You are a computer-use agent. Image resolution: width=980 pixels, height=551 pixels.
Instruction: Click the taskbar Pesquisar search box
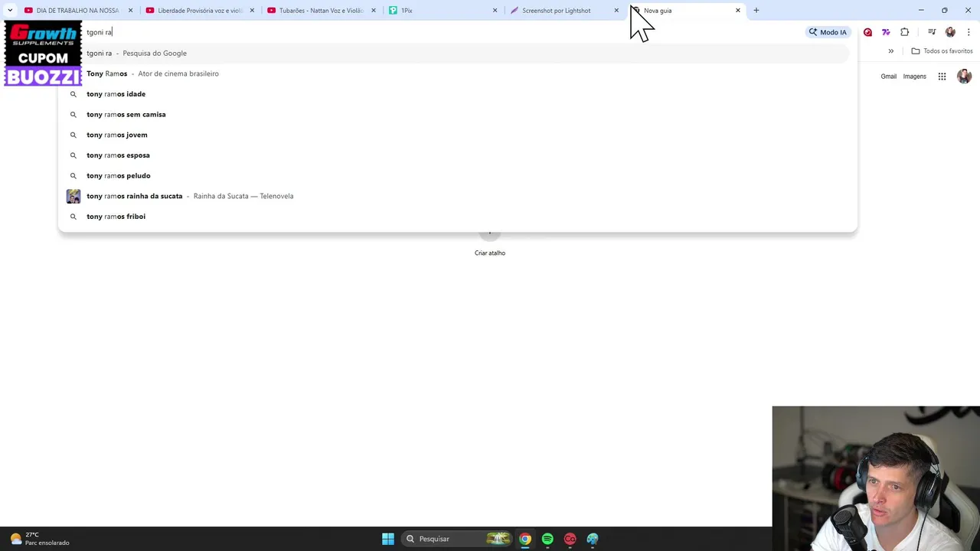click(x=457, y=539)
